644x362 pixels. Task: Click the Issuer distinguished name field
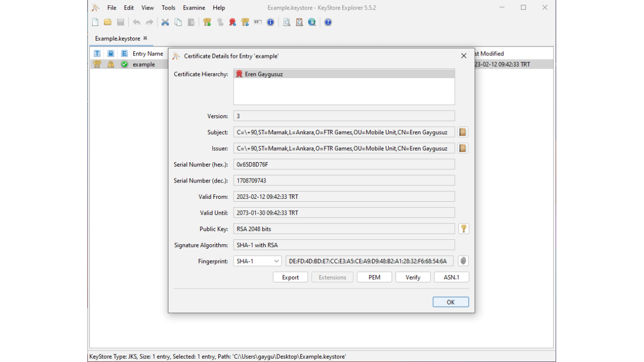[x=344, y=148]
